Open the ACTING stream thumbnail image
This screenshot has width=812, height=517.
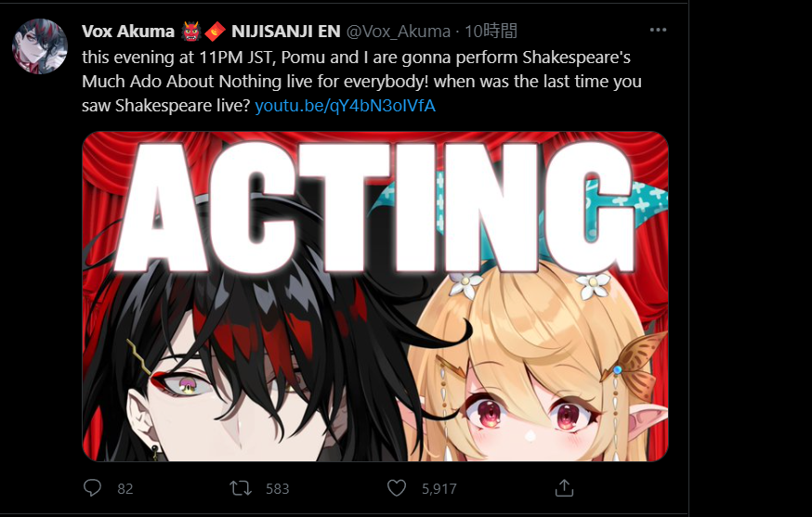(375, 296)
